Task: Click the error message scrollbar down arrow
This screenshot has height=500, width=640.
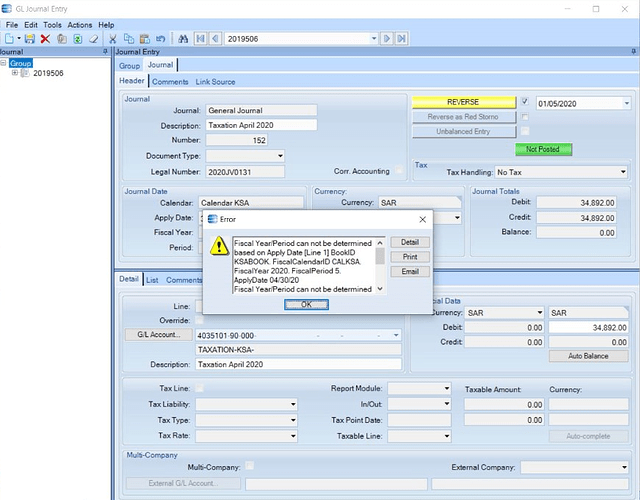Action: [x=380, y=289]
